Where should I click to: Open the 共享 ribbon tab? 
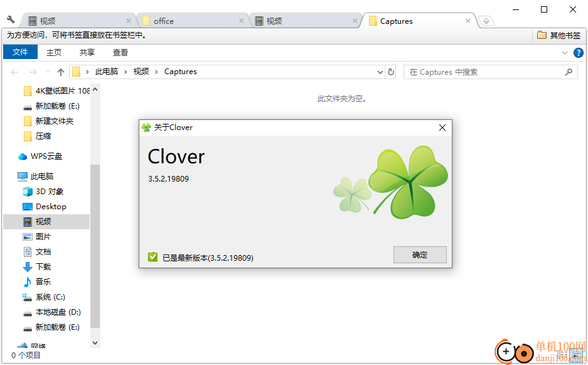[87, 53]
